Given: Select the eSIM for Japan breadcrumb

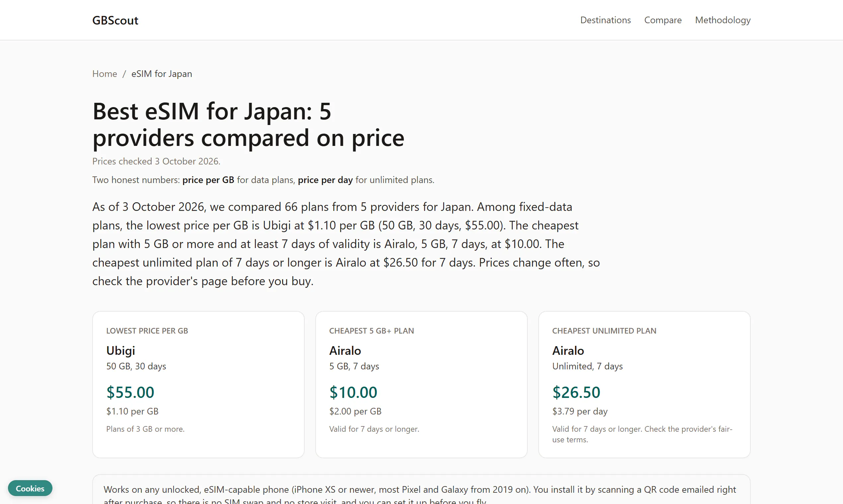Looking at the screenshot, I should coord(162,74).
